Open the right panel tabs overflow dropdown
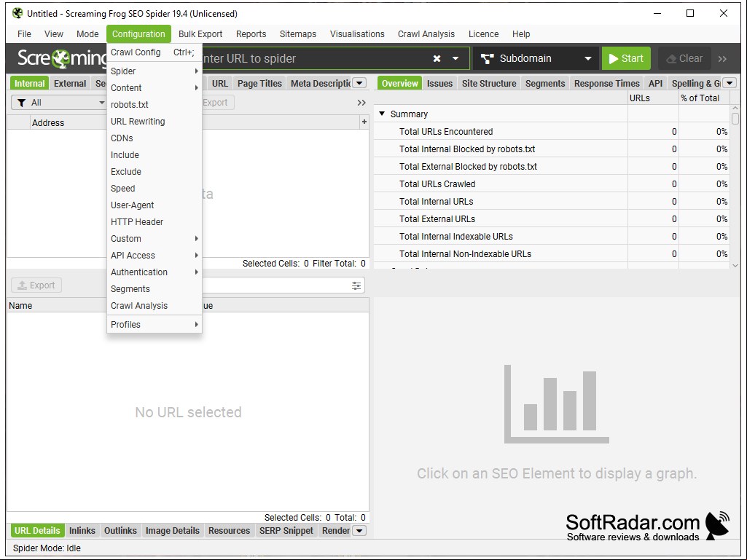Screen dimensions: 747x560 (730, 83)
